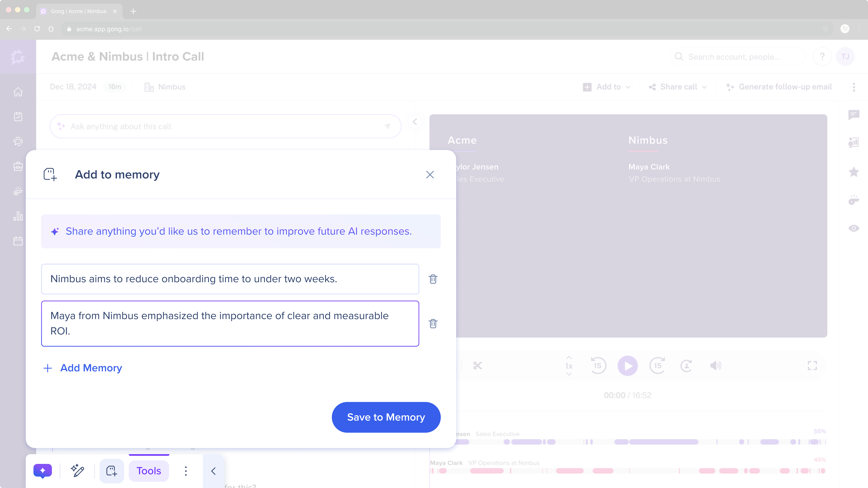868x488 pixels.
Task: Open TJ user profile avatar
Action: pyautogui.click(x=845, y=57)
